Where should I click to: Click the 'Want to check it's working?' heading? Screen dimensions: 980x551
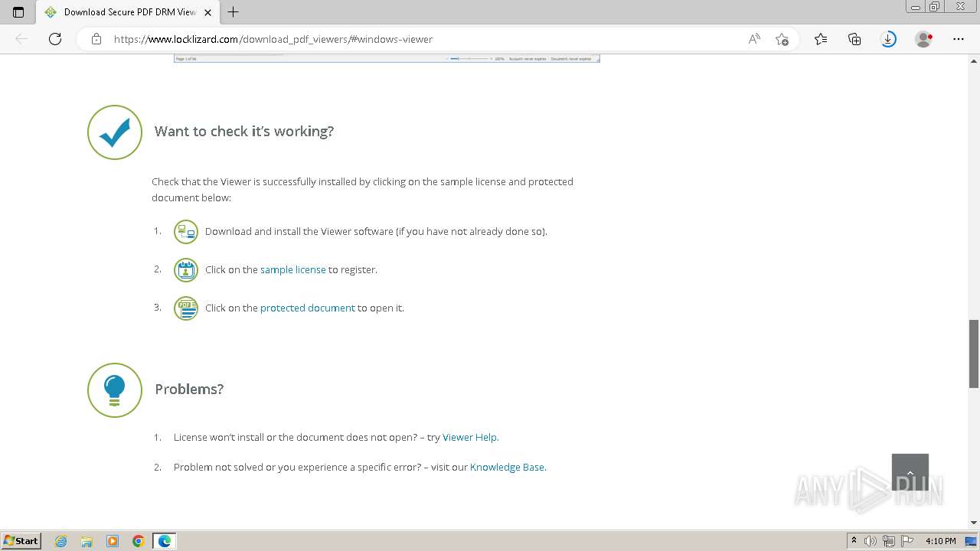244,131
